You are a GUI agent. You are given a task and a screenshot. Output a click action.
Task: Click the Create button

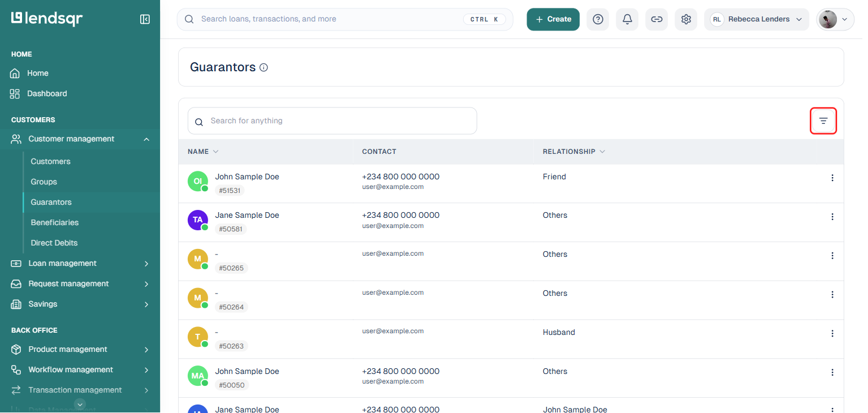click(553, 19)
